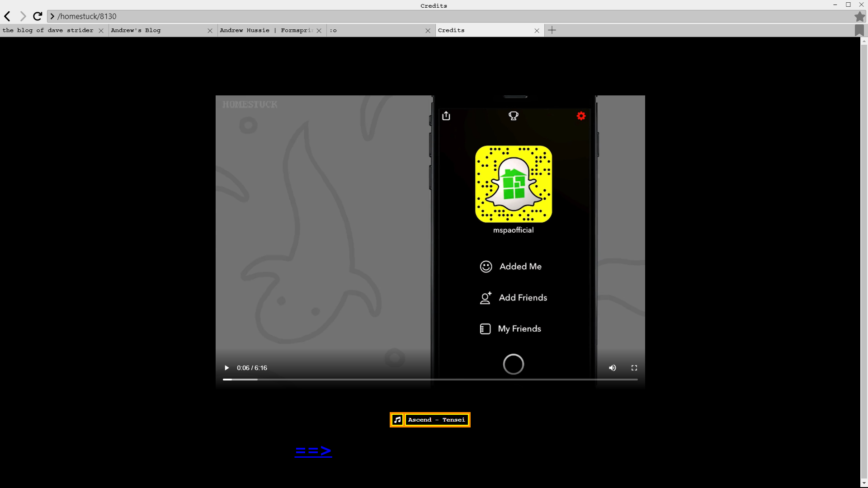Click the trophy icon on phone screen
Image resolution: width=868 pixels, height=488 pixels.
(x=514, y=116)
